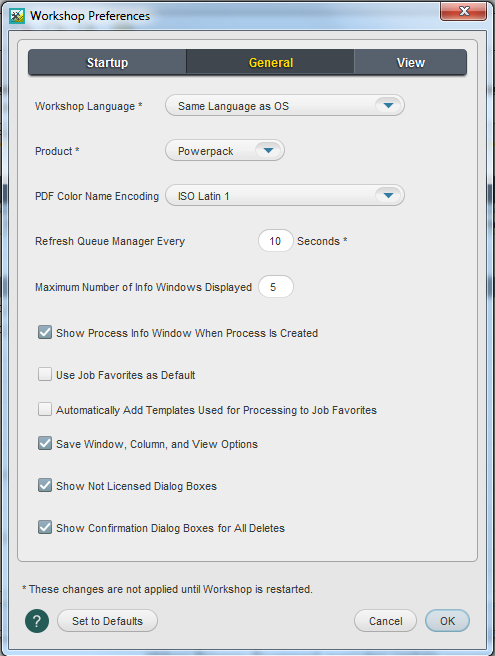Uncheck Show Process Info Window checkbox
Screen dimensions: 495x656
click(x=45, y=333)
